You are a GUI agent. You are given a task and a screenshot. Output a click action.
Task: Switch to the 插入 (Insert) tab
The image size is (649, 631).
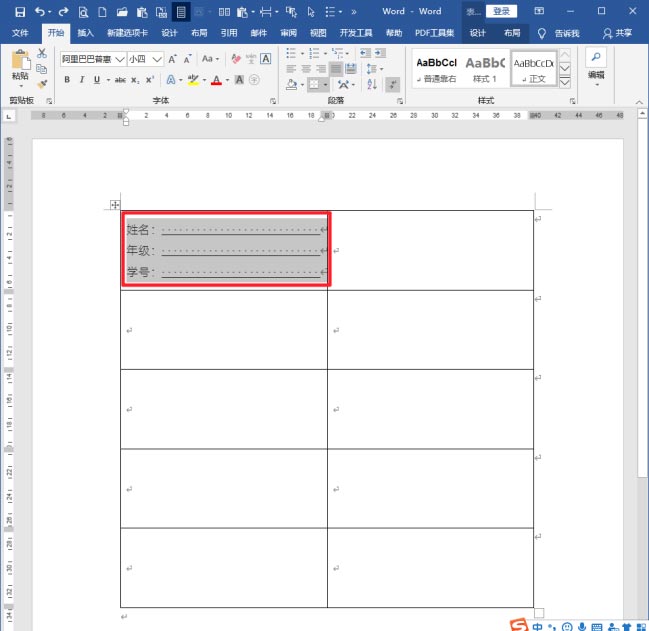[x=85, y=33]
